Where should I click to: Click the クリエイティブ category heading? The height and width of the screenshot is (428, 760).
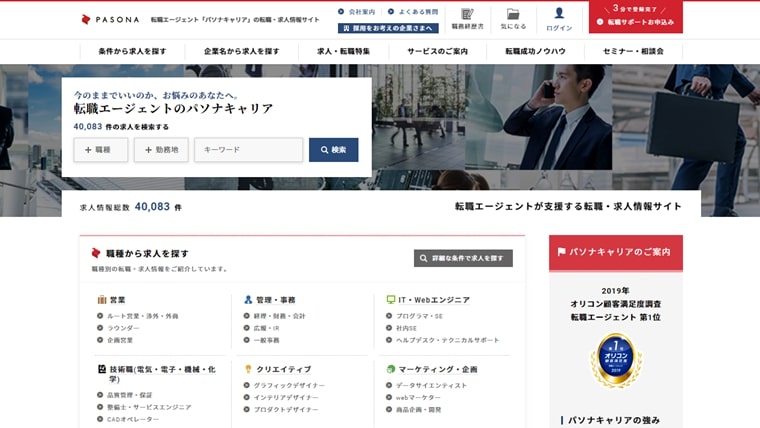(284, 369)
